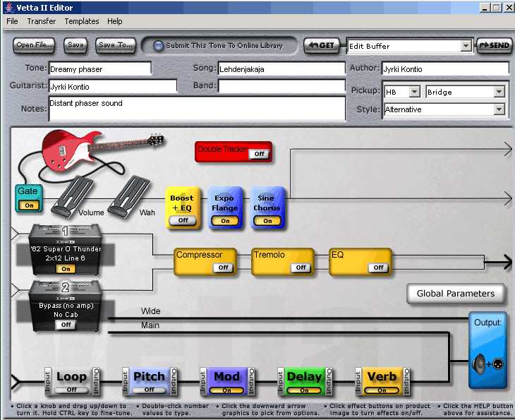515x420 pixels.
Task: Expand the Edit Buffer dropdown
Action: 466,46
